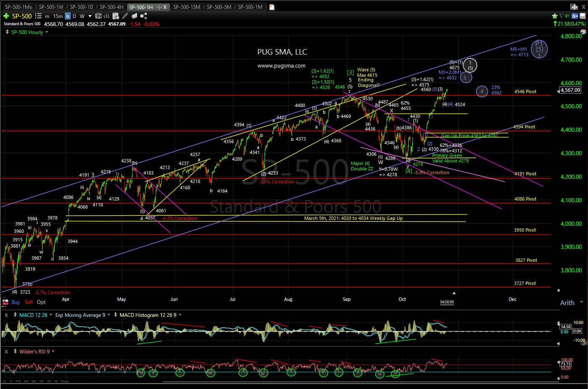Switch to the SP-500-1Mo tab

point(18,7)
